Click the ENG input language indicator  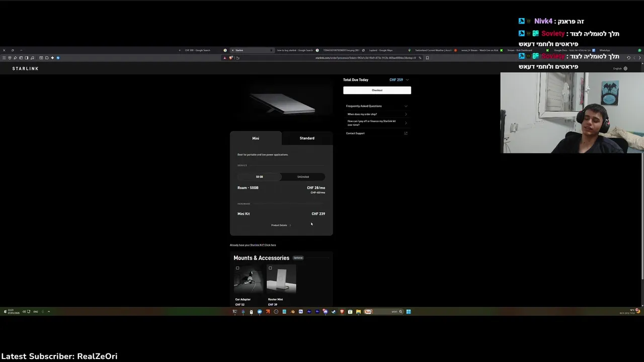(36, 312)
